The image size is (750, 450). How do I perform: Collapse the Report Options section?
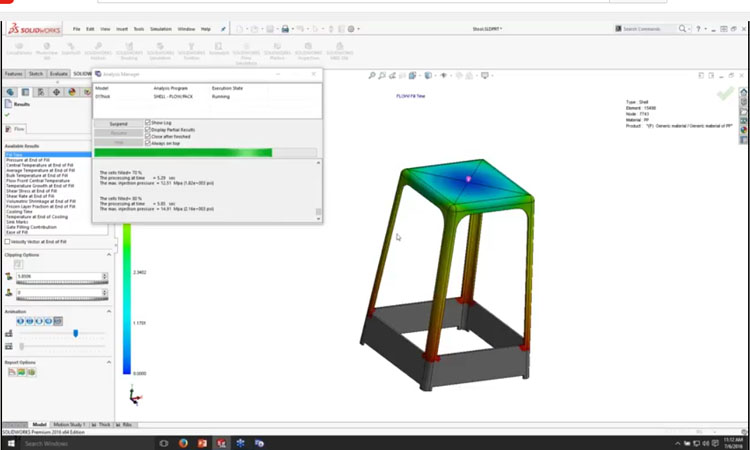pyautogui.click(x=108, y=362)
